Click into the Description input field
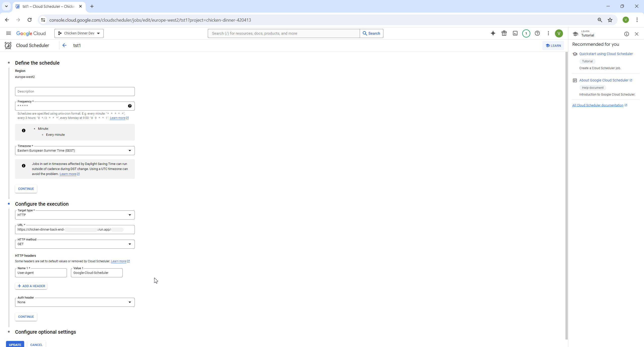Viewport: 644px width, 347px height. (x=75, y=92)
